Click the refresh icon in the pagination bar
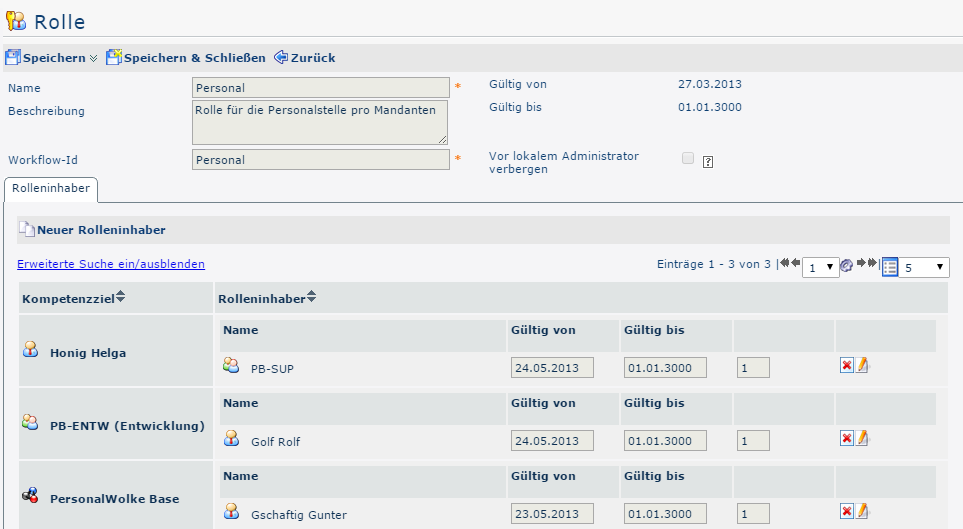Viewport: 963px width, 529px height. (x=847, y=266)
